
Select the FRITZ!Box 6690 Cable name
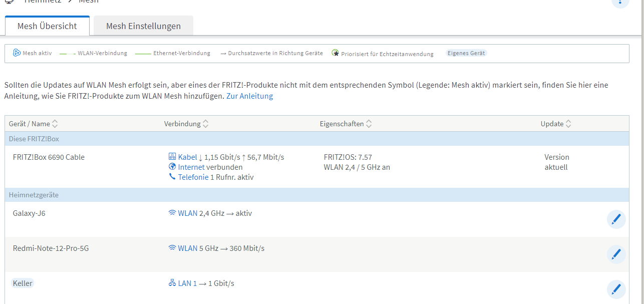(49, 157)
